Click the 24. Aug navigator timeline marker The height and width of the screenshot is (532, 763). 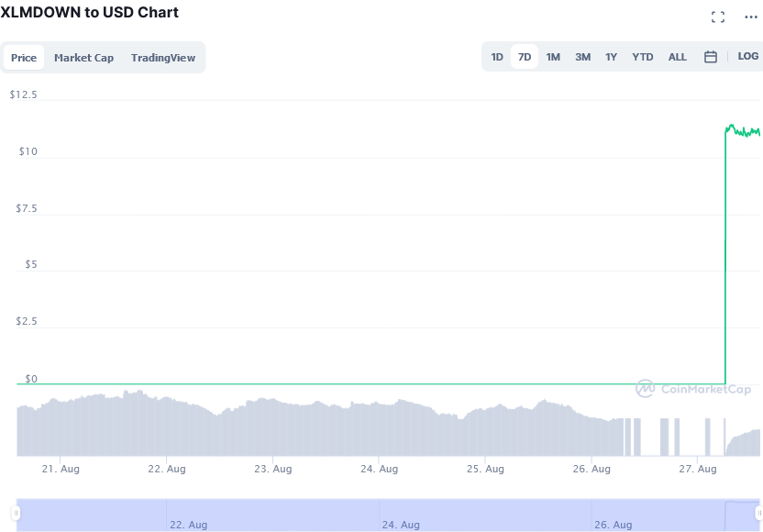[x=401, y=525]
